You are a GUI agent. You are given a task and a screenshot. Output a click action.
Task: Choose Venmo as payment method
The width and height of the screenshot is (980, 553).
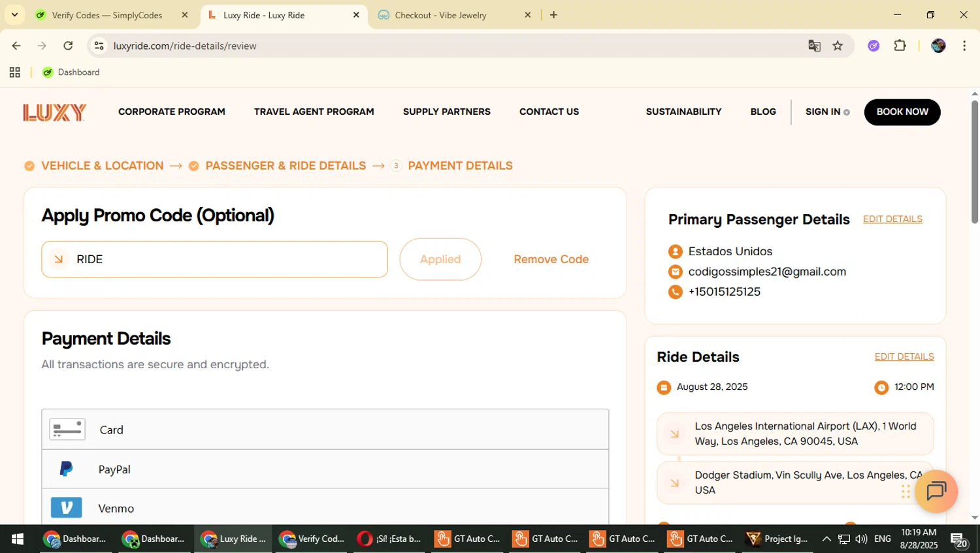click(325, 508)
